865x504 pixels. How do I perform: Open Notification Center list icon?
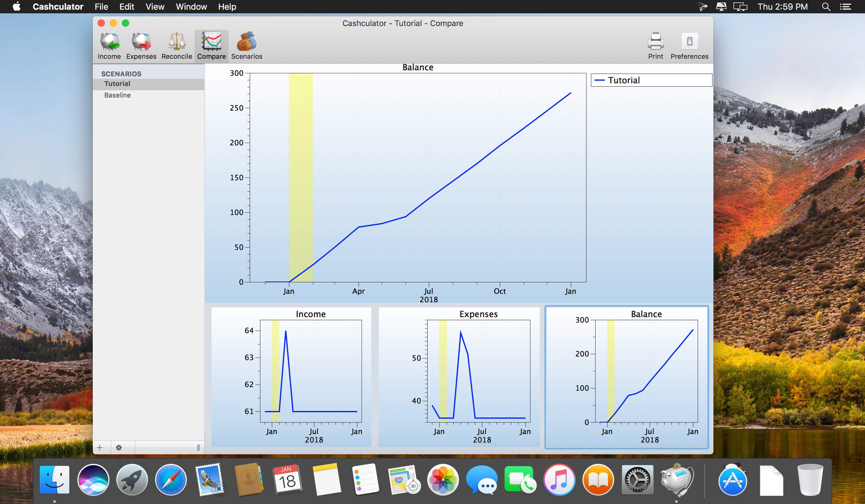[845, 7]
